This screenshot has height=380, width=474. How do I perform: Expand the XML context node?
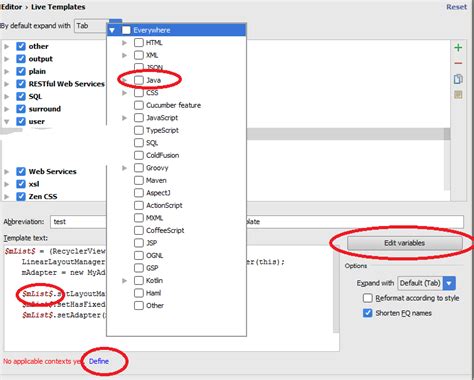pyautogui.click(x=124, y=55)
